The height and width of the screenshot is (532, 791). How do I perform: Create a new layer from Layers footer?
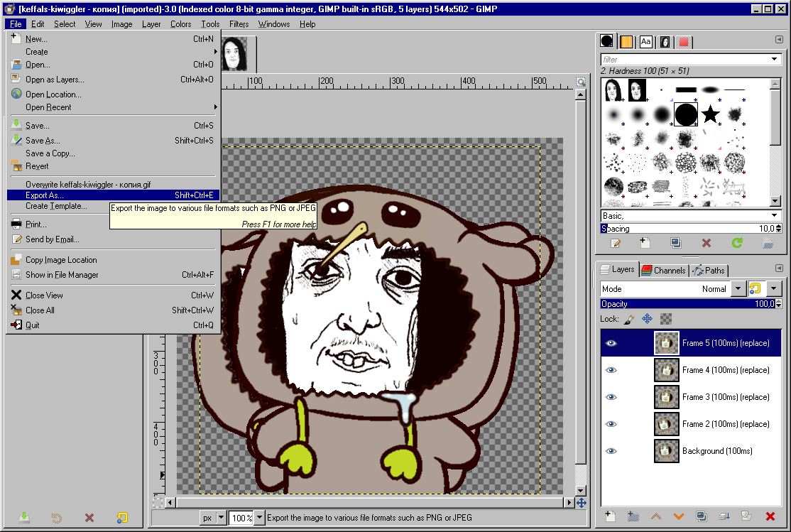[611, 516]
